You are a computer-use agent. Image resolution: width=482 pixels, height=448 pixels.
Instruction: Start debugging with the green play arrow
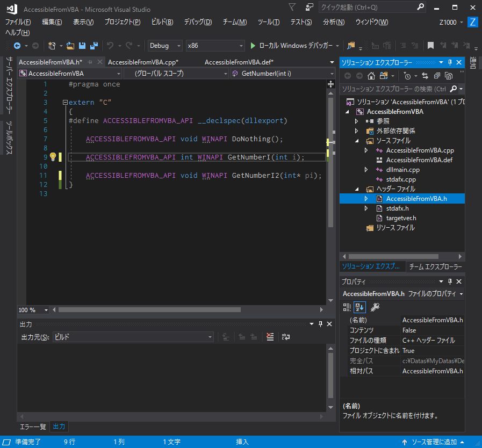pos(253,46)
